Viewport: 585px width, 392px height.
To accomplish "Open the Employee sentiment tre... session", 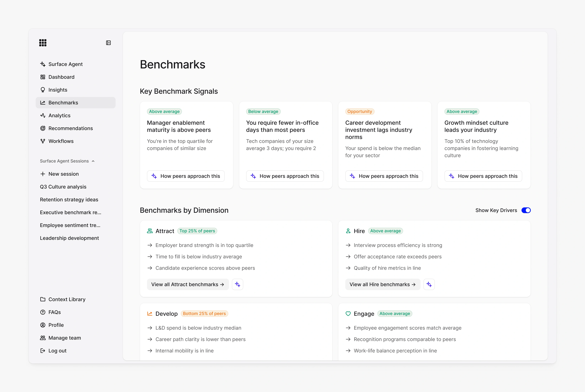I will pos(76,225).
